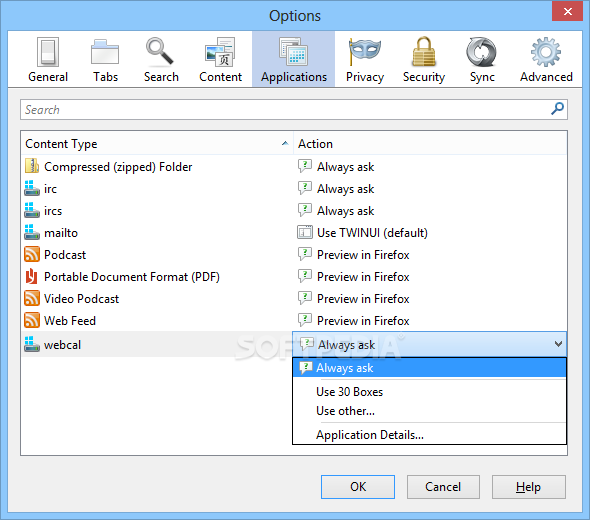
Task: Click Always ask for Compressed (zipped) Folder
Action: pyautogui.click(x=345, y=167)
